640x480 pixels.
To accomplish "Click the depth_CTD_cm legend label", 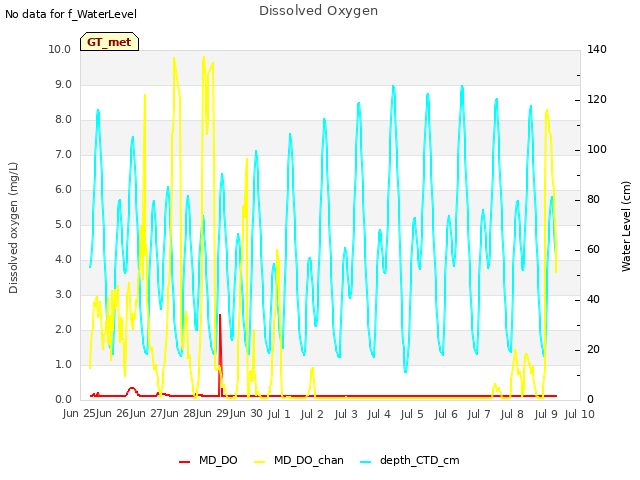I will [x=420, y=460].
